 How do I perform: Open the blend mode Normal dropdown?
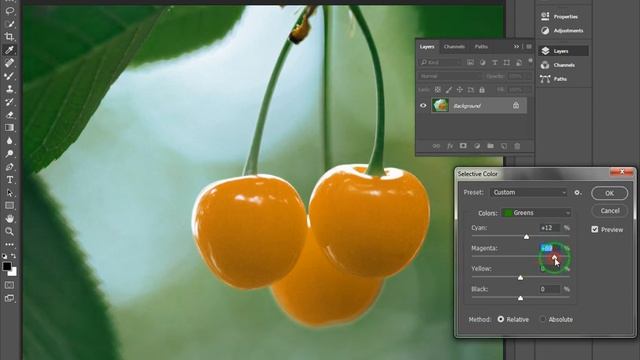pos(450,76)
